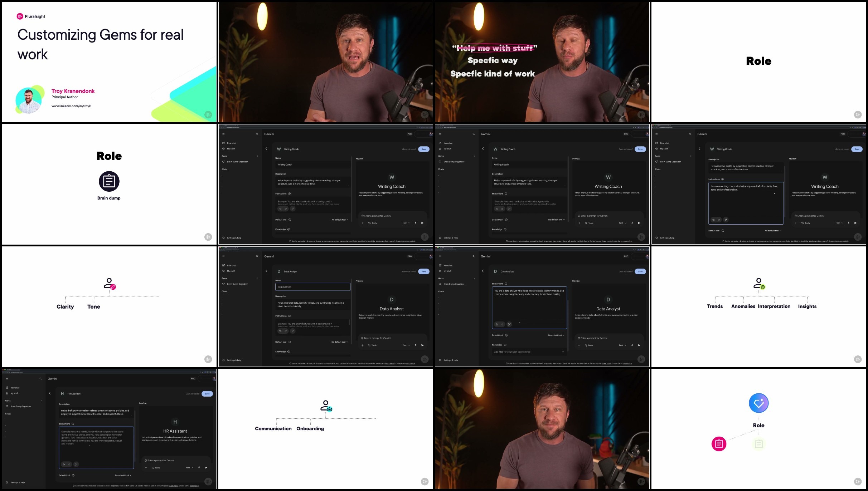Click back arrow beside HR Assistant title

click(50, 393)
